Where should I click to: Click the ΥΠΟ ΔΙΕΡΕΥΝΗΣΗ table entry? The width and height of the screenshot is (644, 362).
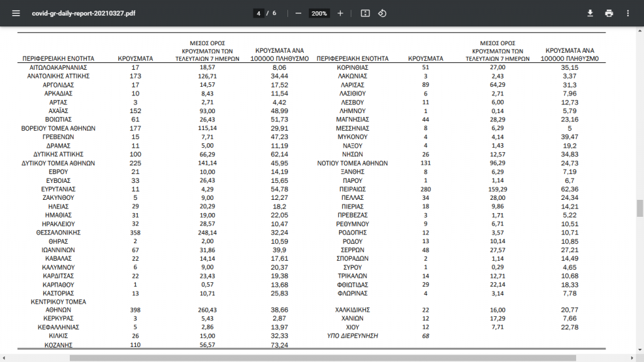[x=352, y=336]
